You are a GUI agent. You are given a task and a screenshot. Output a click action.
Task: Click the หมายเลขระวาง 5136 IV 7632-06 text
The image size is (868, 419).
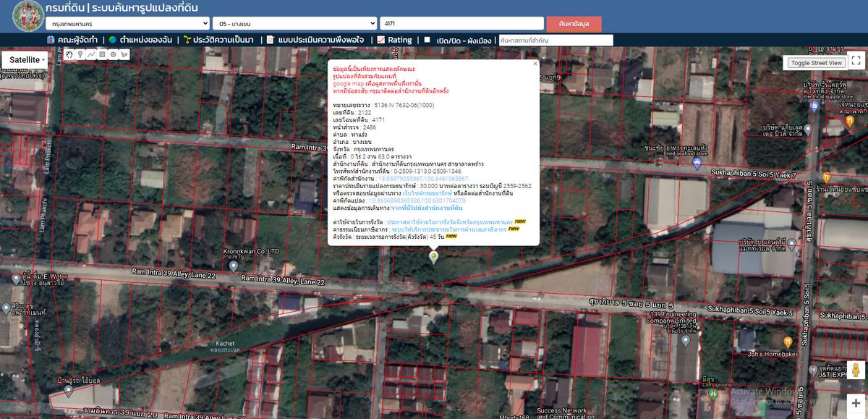click(383, 106)
